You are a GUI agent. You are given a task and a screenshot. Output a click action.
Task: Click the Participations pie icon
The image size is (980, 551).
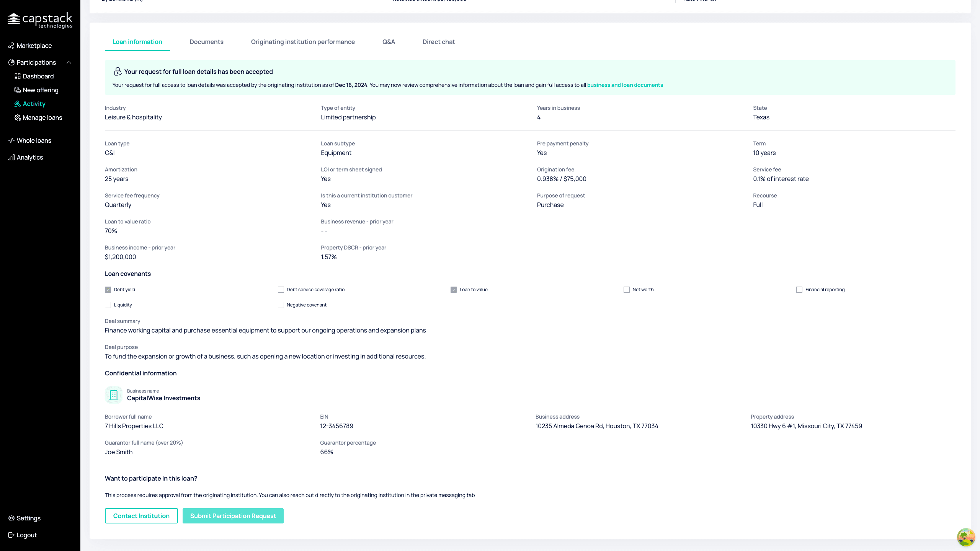(11, 62)
